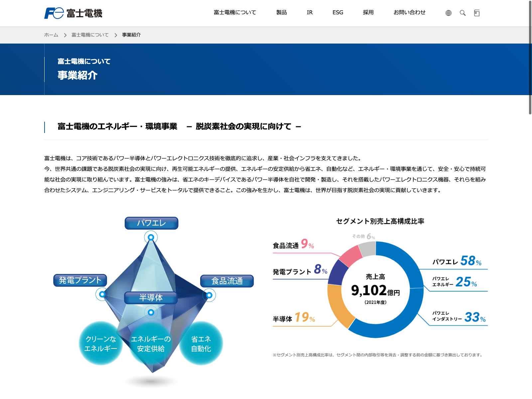Select the パワエレ diamond label button
The width and height of the screenshot is (532, 399).
pyautogui.click(x=151, y=223)
